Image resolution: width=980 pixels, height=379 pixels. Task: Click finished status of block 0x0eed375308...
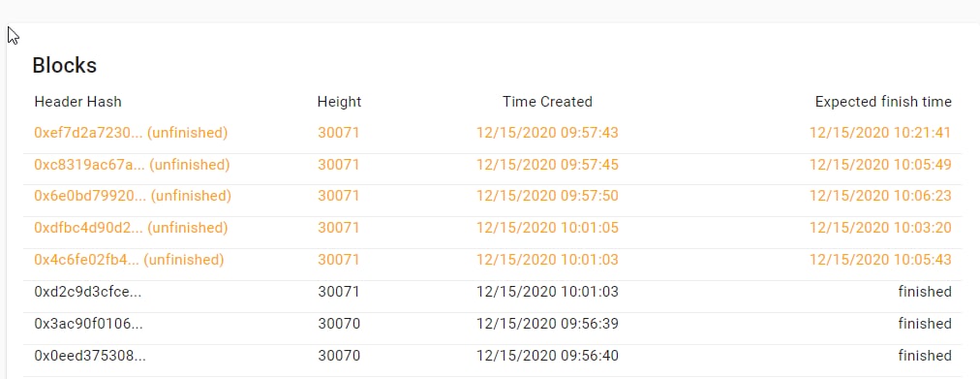(x=925, y=356)
